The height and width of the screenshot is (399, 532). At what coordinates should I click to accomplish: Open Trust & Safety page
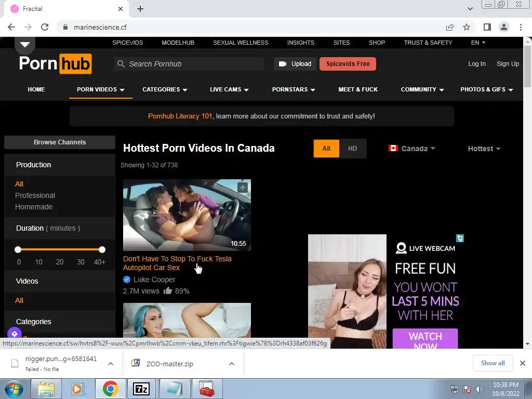point(428,43)
